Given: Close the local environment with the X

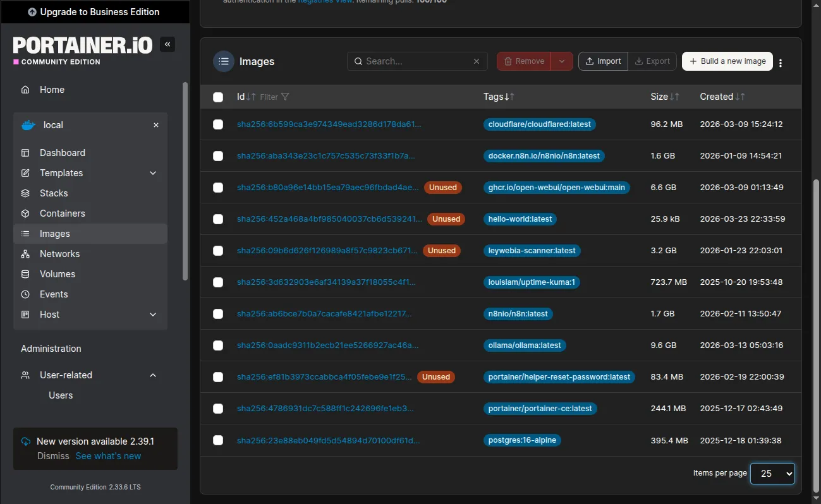Looking at the screenshot, I should click(x=156, y=125).
